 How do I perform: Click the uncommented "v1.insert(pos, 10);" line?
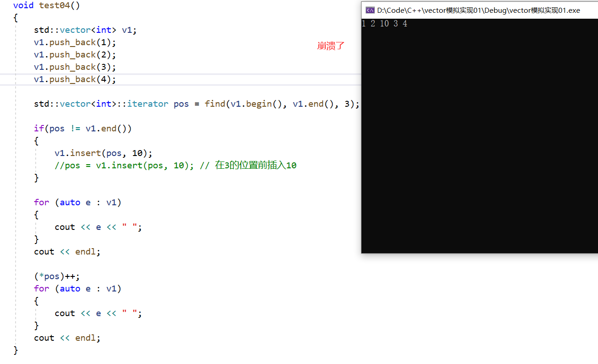click(x=104, y=153)
